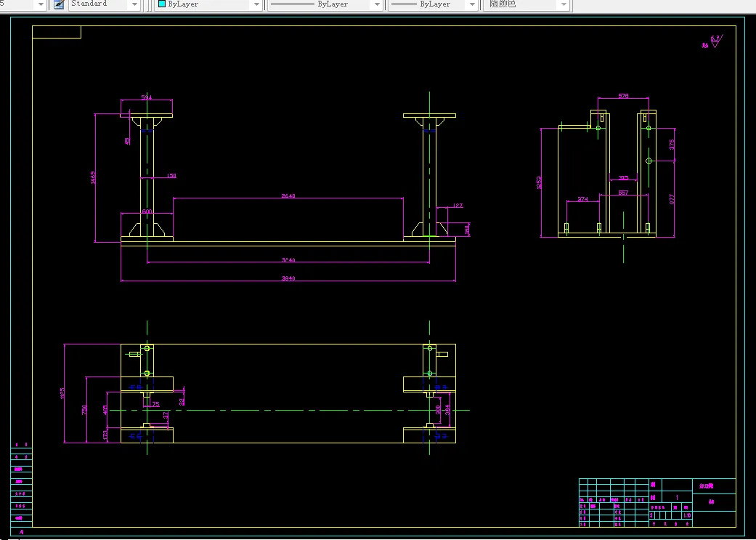756x540 pixels.
Task: Select the 557 dimension text
Action: click(623, 193)
